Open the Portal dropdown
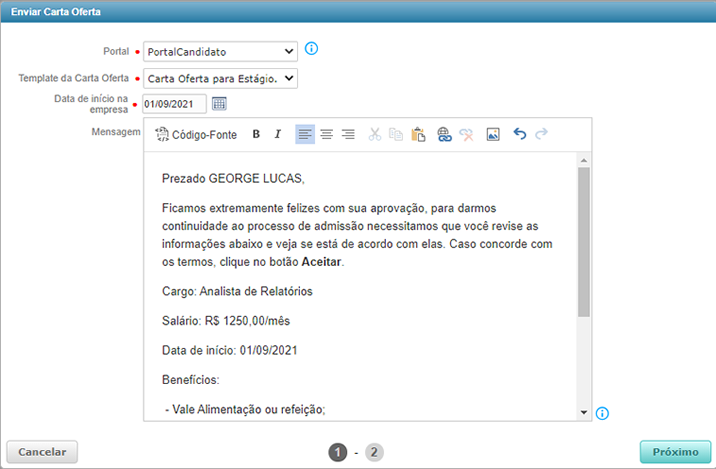Screen dimensions: 716x469 coord(220,51)
